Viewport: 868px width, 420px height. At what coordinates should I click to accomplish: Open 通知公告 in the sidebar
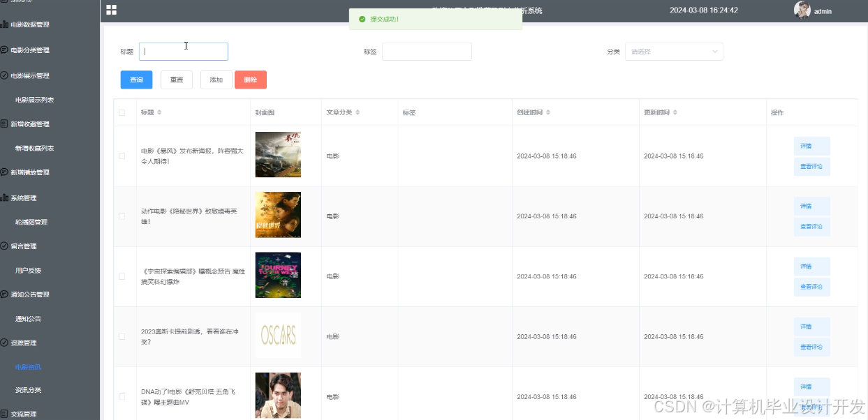coord(29,318)
